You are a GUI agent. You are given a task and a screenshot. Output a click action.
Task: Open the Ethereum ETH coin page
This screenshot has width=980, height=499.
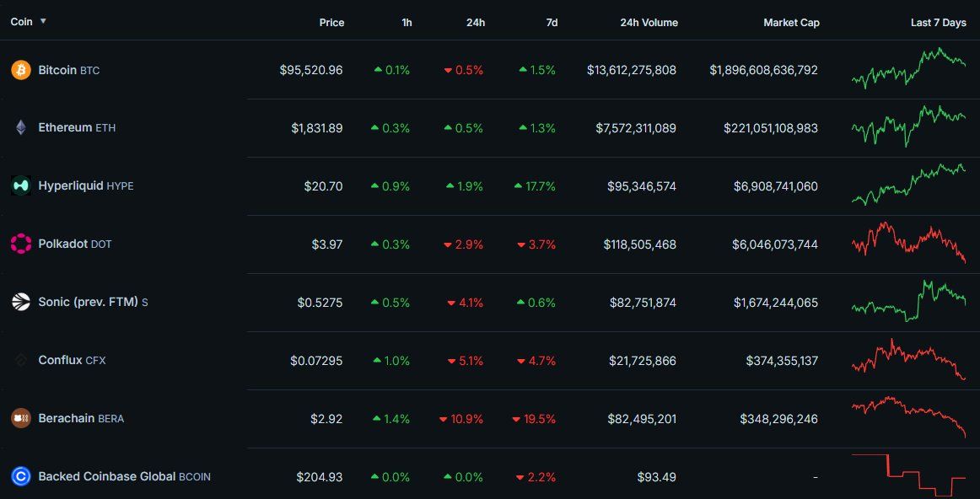pos(77,128)
